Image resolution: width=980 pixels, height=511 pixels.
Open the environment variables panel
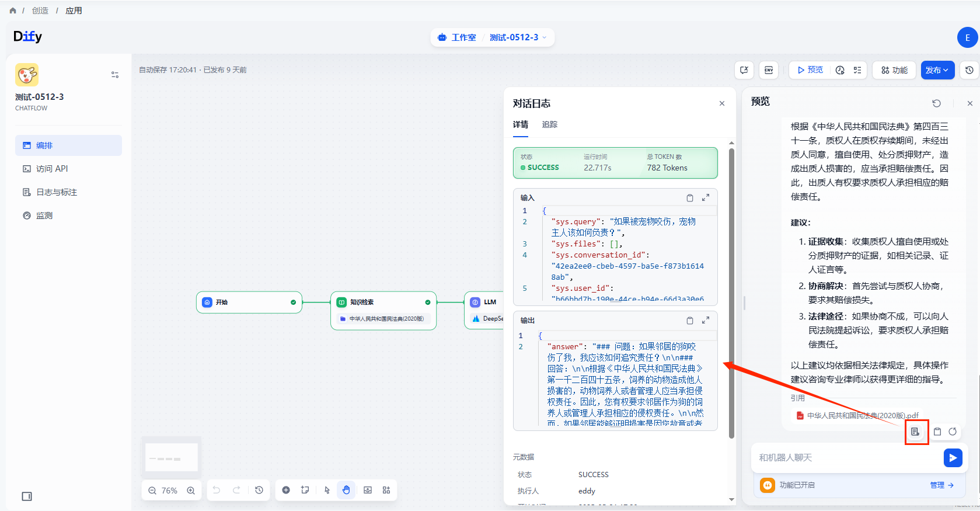tap(769, 70)
